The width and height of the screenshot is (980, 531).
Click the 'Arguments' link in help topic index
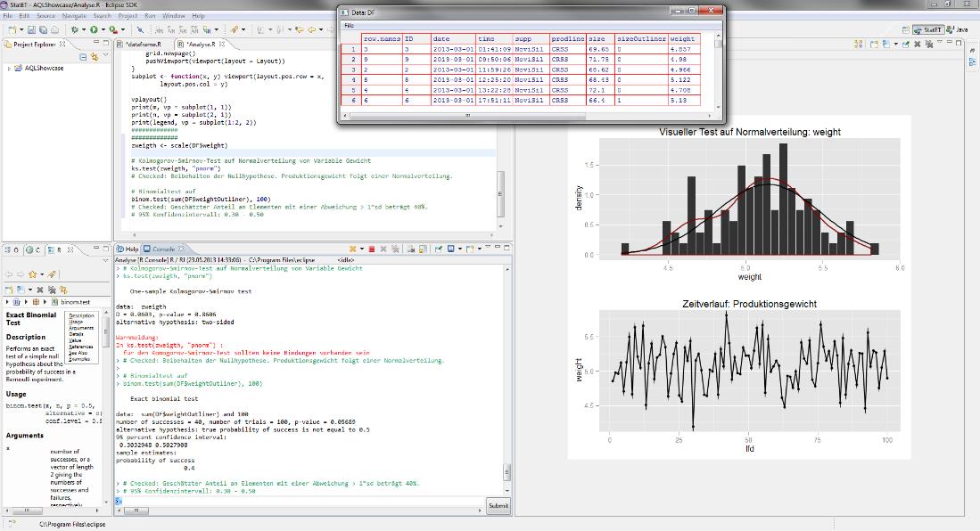click(81, 328)
